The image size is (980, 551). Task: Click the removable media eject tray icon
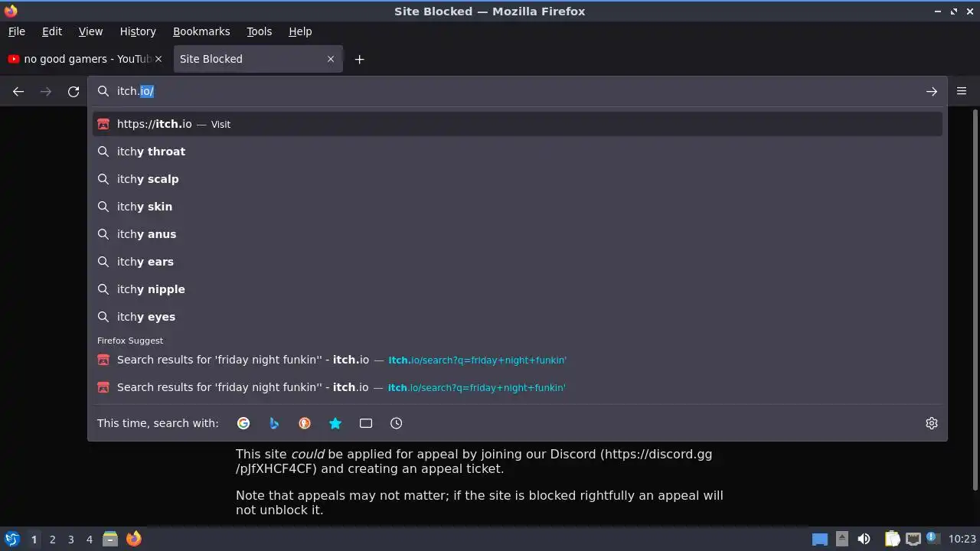tap(842, 540)
